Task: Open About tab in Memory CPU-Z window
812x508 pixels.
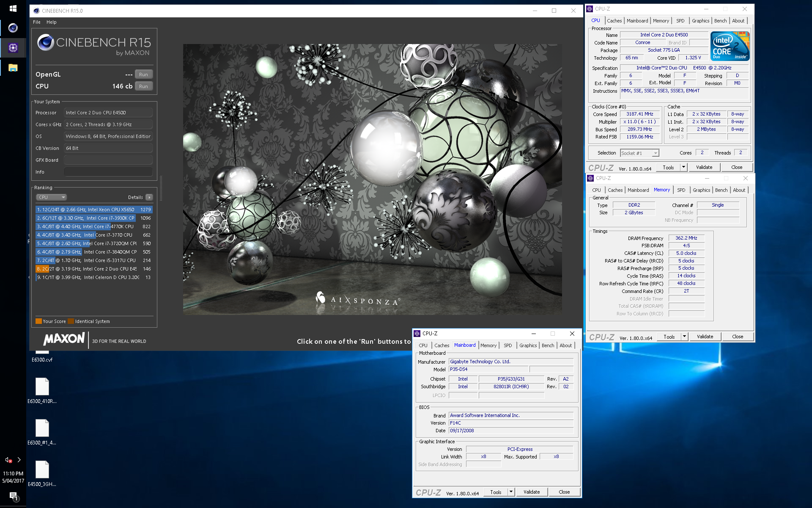Action: click(739, 190)
